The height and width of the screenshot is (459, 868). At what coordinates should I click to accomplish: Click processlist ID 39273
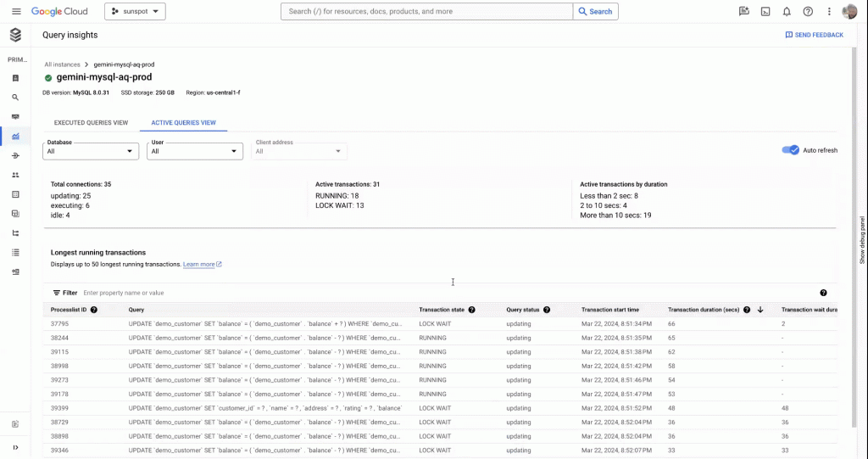coord(60,380)
